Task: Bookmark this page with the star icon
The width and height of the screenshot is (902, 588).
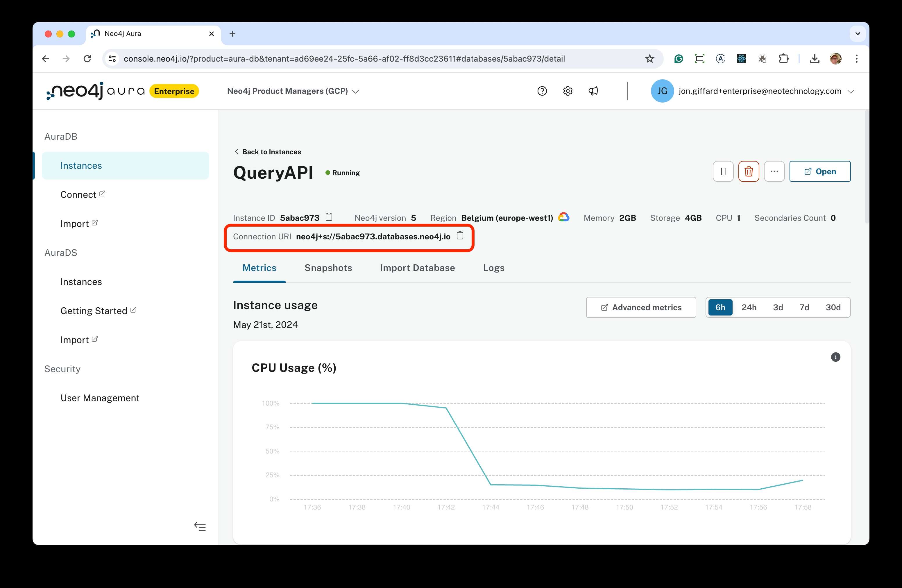Action: point(649,59)
